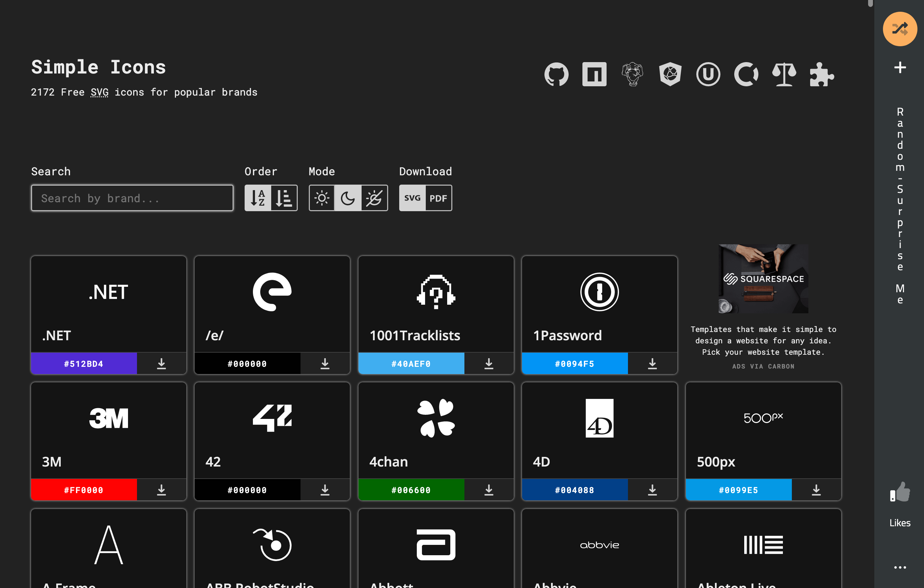
Task: Switch to light mode
Action: 322,198
